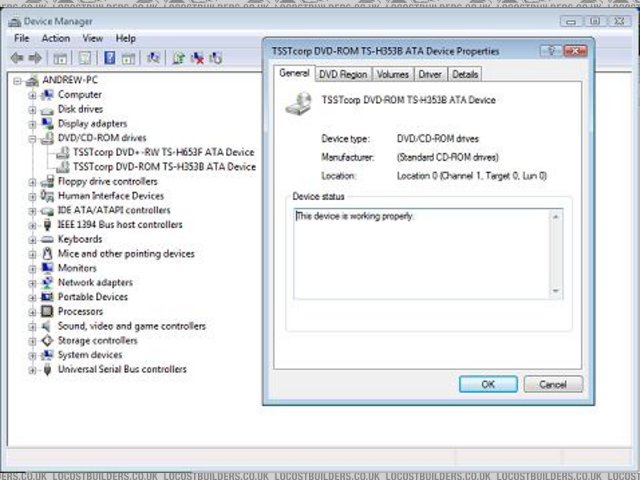Click the Network adapters icon
Image resolution: width=640 pixels, height=480 pixels.
pos(47,282)
